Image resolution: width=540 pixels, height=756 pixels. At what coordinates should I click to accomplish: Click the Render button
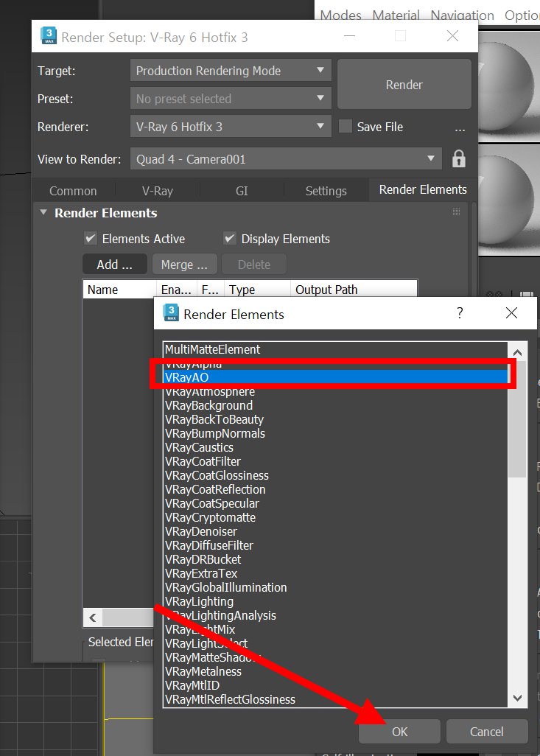[x=404, y=85]
